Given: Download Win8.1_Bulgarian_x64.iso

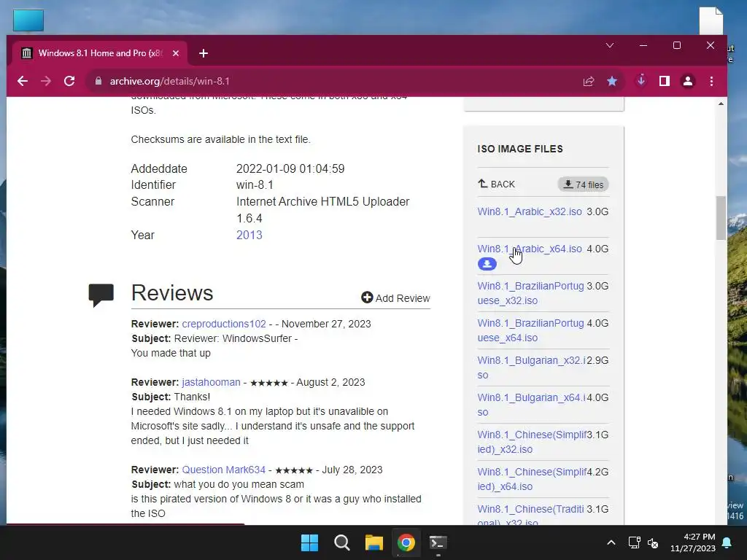Looking at the screenshot, I should tap(531, 404).
